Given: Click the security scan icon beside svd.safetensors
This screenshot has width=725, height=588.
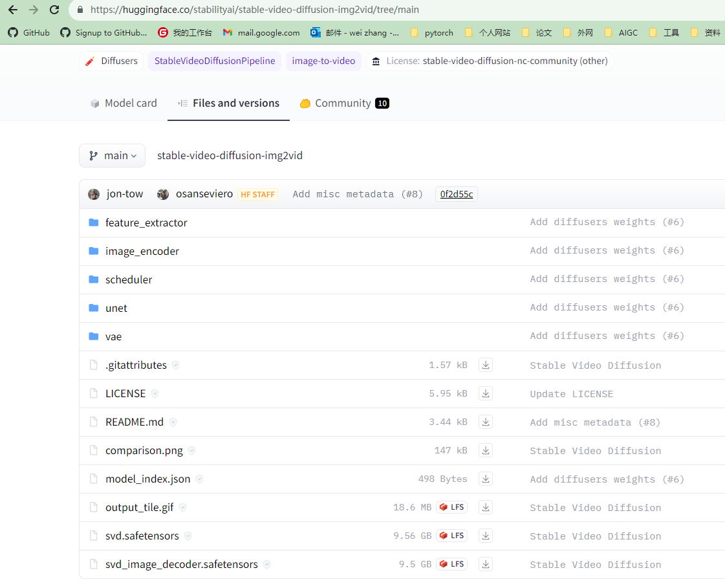Looking at the screenshot, I should [188, 536].
